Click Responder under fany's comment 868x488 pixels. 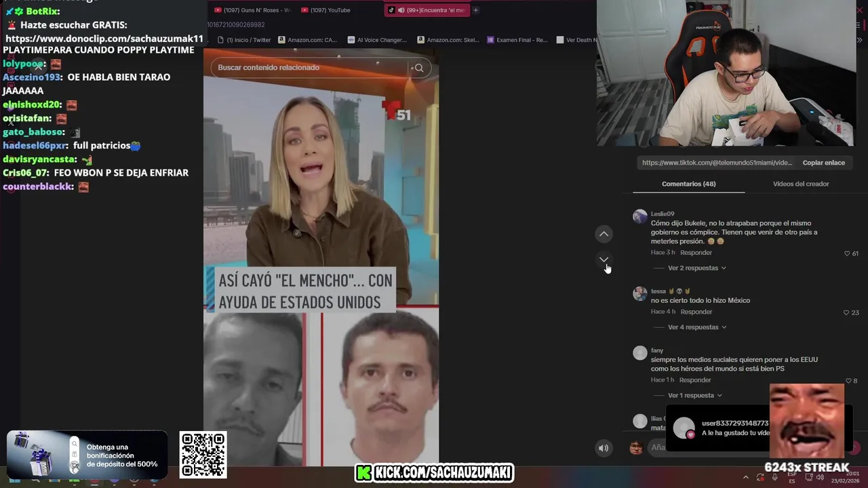695,380
